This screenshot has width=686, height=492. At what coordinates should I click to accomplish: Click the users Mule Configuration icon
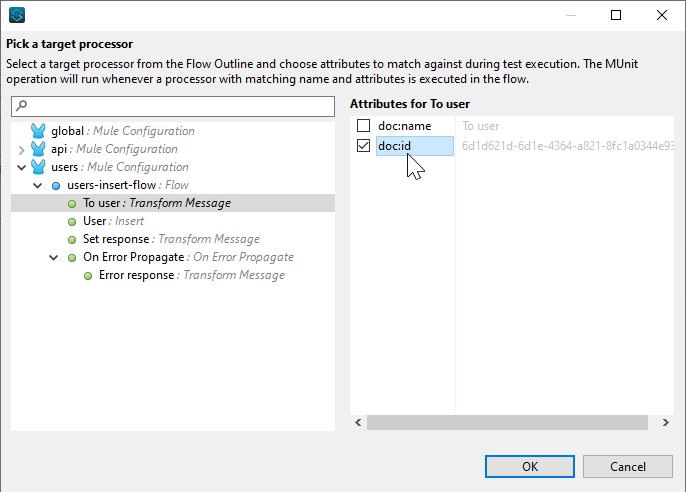pyautogui.click(x=38, y=167)
